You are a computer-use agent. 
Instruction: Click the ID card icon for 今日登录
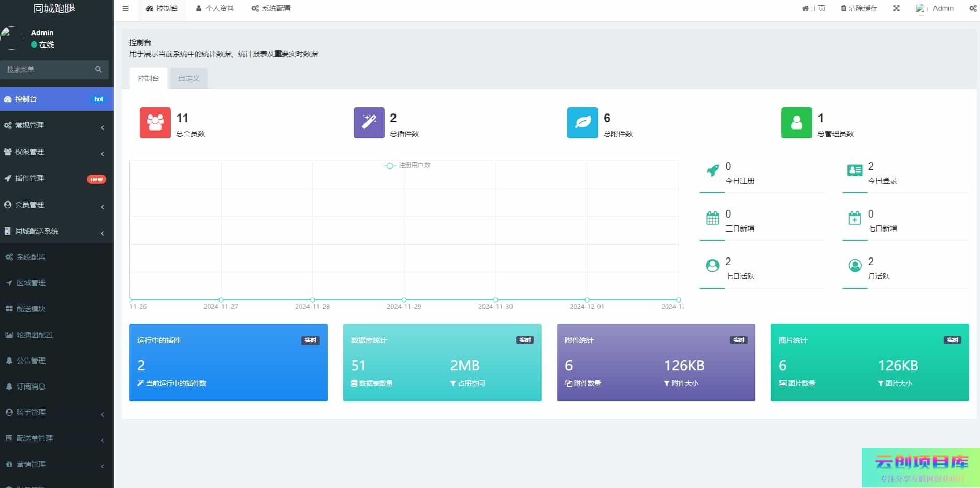click(x=855, y=170)
